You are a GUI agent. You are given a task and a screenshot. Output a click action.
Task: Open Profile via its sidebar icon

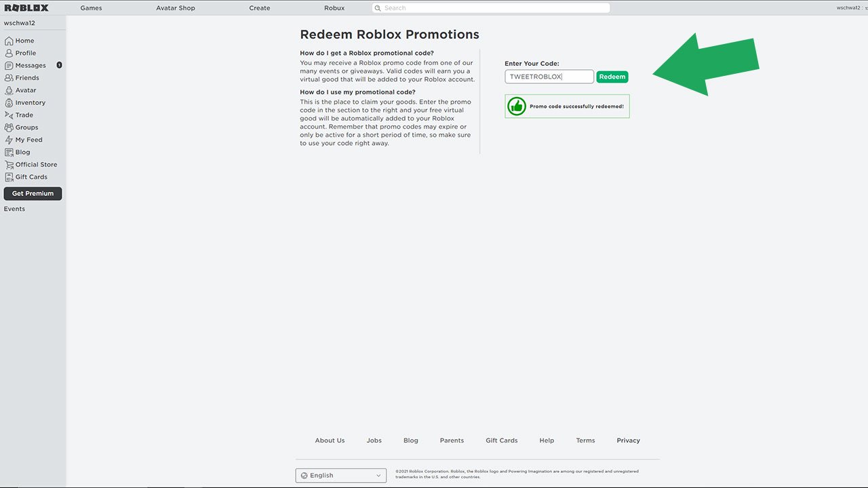coord(9,53)
